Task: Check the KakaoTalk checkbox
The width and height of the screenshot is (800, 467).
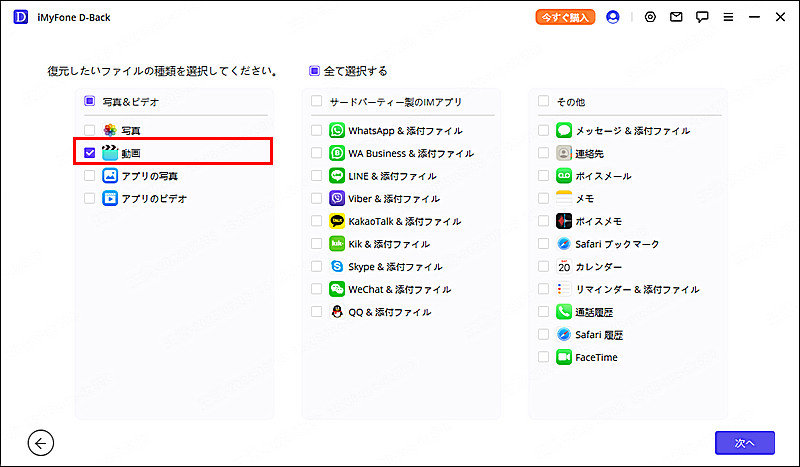Action: pyautogui.click(x=316, y=221)
